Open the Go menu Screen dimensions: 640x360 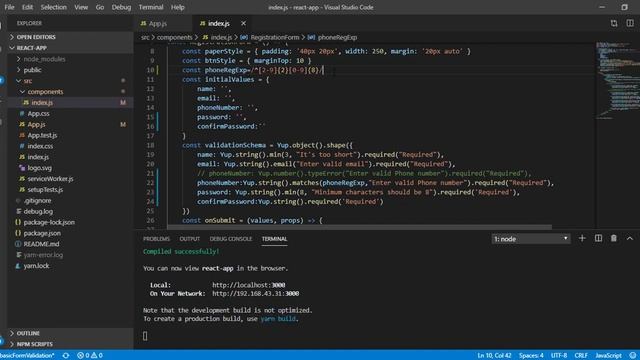point(100,7)
